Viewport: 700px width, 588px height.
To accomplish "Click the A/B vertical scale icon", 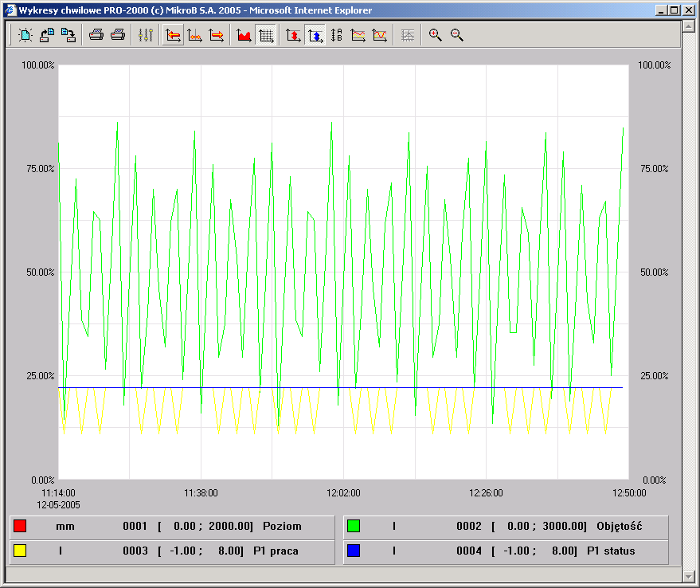I will (x=337, y=35).
